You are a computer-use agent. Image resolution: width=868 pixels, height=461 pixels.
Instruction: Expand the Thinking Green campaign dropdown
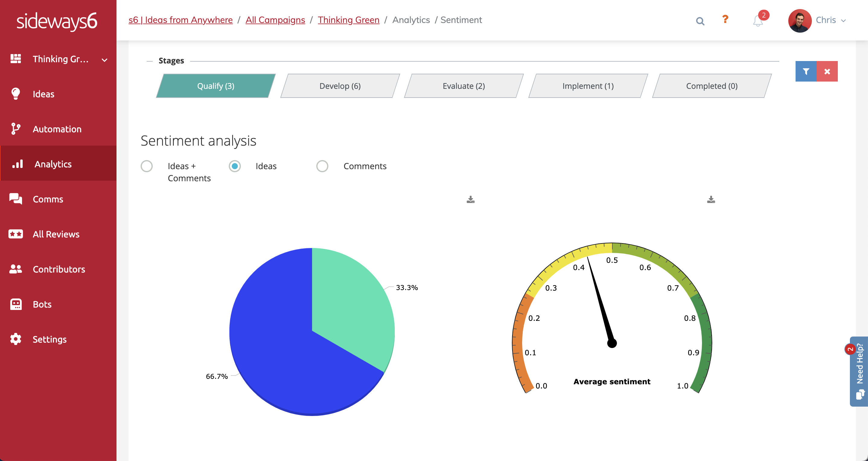104,60
